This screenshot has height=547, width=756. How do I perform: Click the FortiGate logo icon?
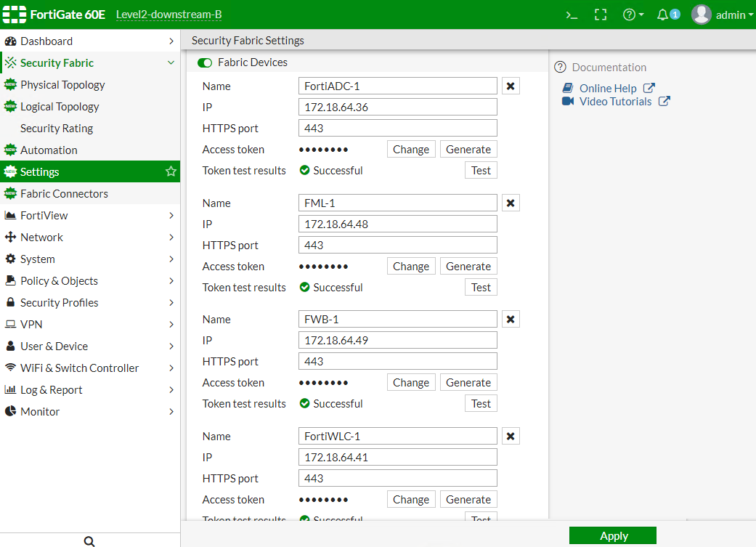(x=15, y=15)
